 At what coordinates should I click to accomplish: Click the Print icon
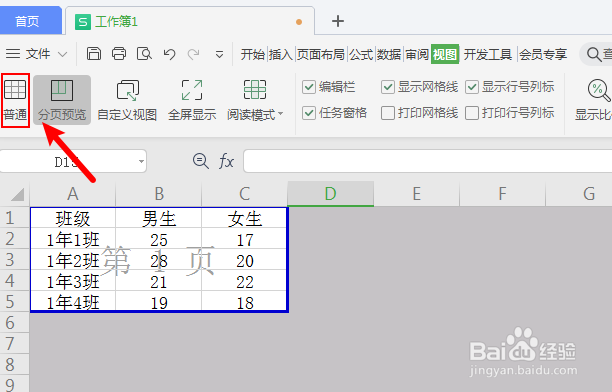click(119, 54)
